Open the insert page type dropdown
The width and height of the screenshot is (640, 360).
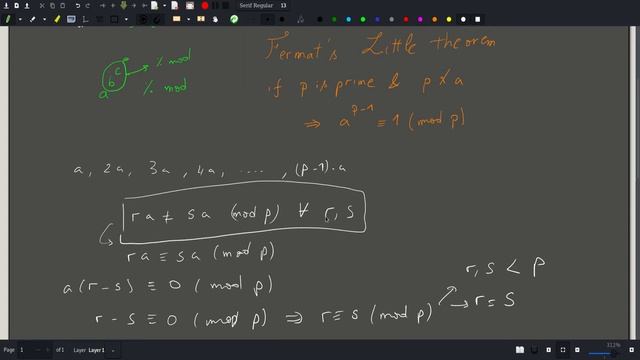coord(164,6)
